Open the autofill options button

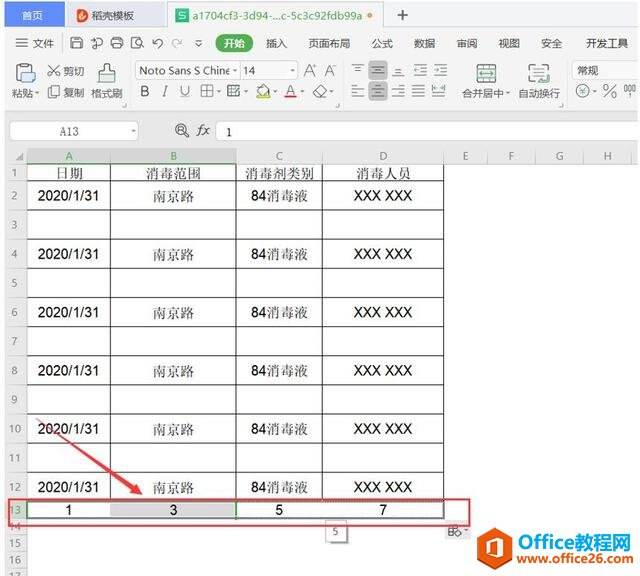pyautogui.click(x=457, y=531)
